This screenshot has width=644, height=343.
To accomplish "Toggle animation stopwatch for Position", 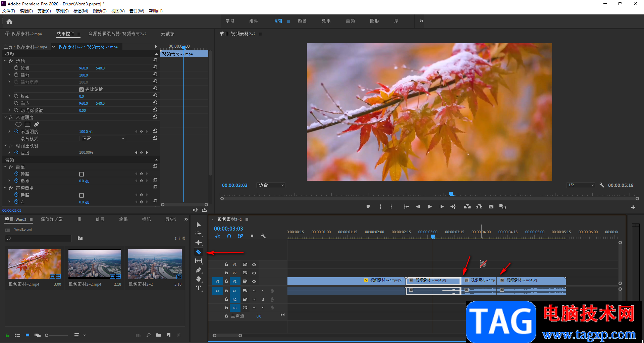I will click(16, 68).
